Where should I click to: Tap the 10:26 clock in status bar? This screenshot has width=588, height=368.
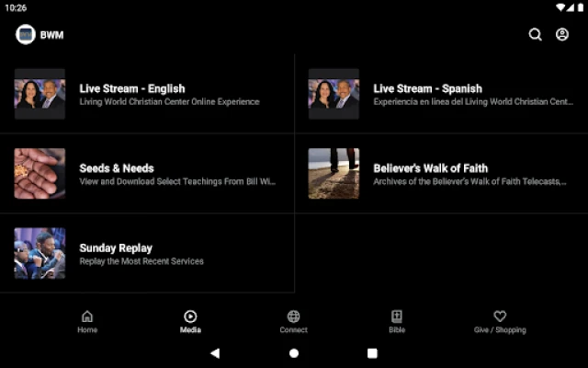[16, 7]
